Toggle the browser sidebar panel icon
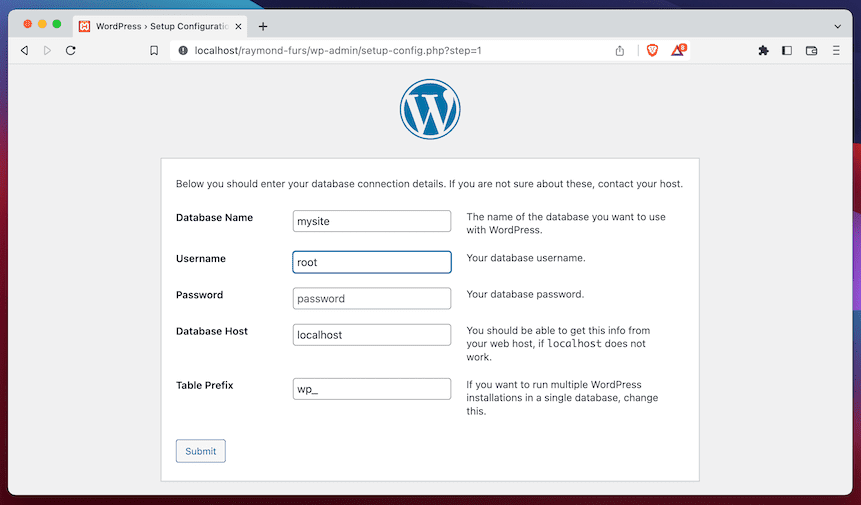The image size is (861, 505). pos(787,50)
